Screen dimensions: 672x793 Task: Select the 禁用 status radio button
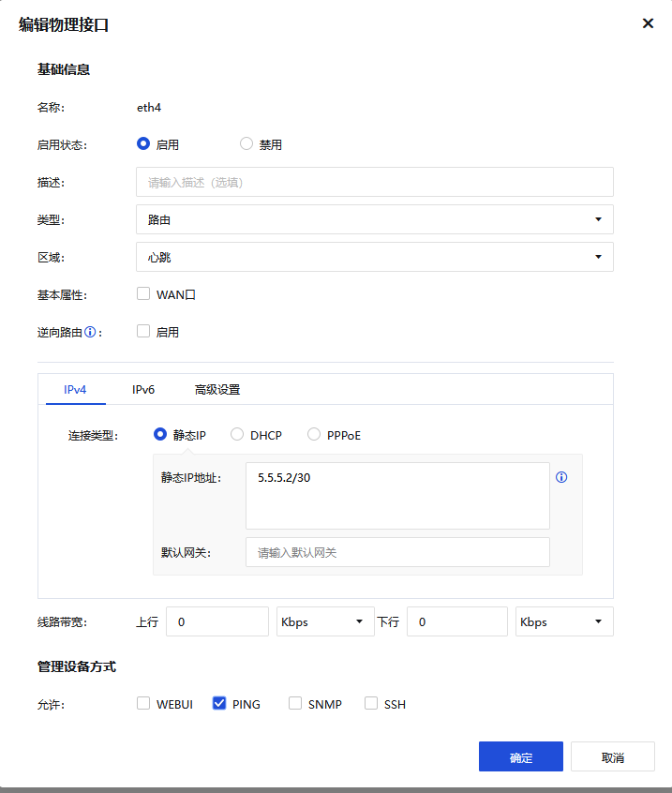(246, 143)
